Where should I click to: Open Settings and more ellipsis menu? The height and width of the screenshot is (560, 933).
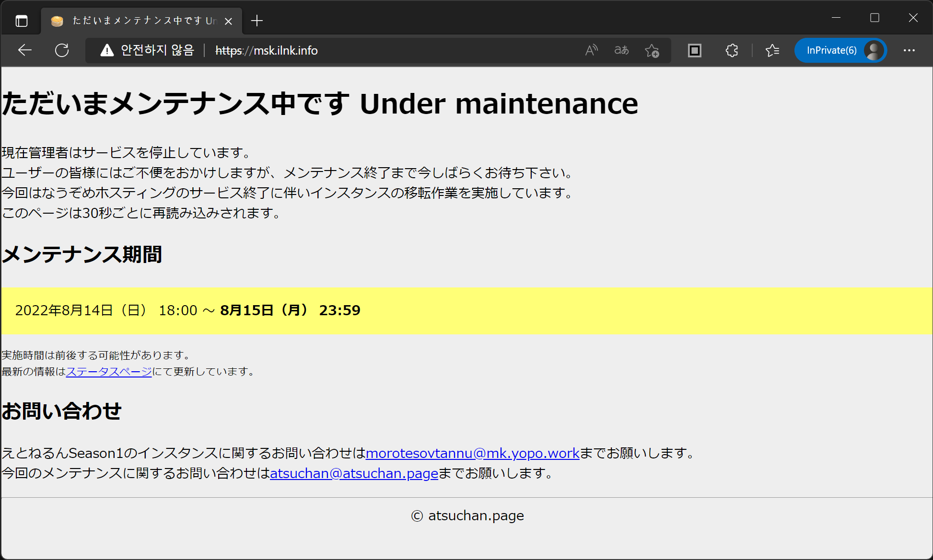pos(909,50)
